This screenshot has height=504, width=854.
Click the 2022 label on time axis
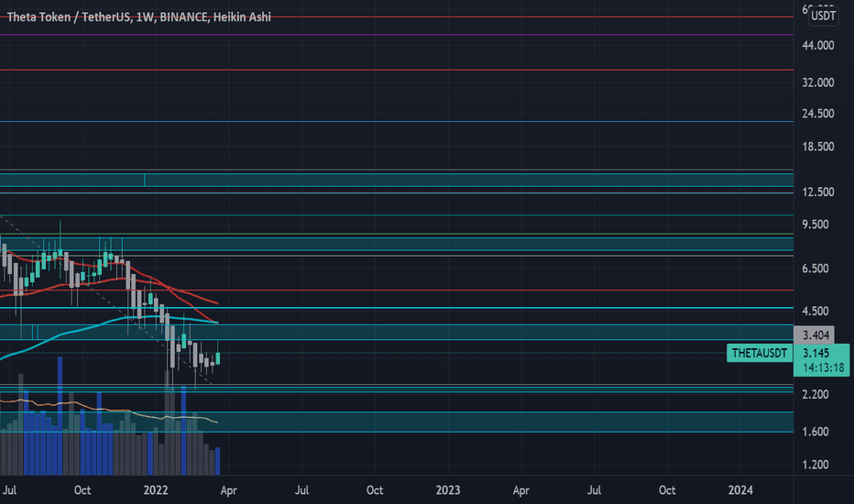[x=155, y=490]
